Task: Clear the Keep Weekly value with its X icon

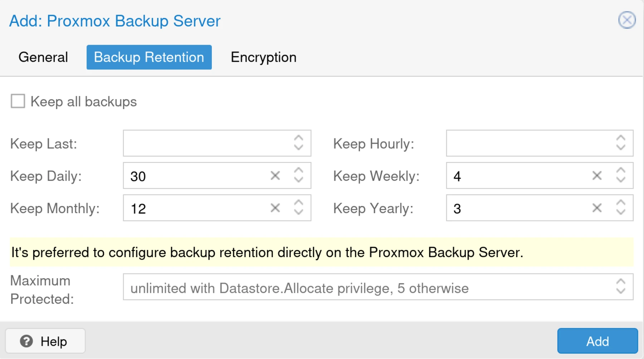Action: [x=597, y=176]
